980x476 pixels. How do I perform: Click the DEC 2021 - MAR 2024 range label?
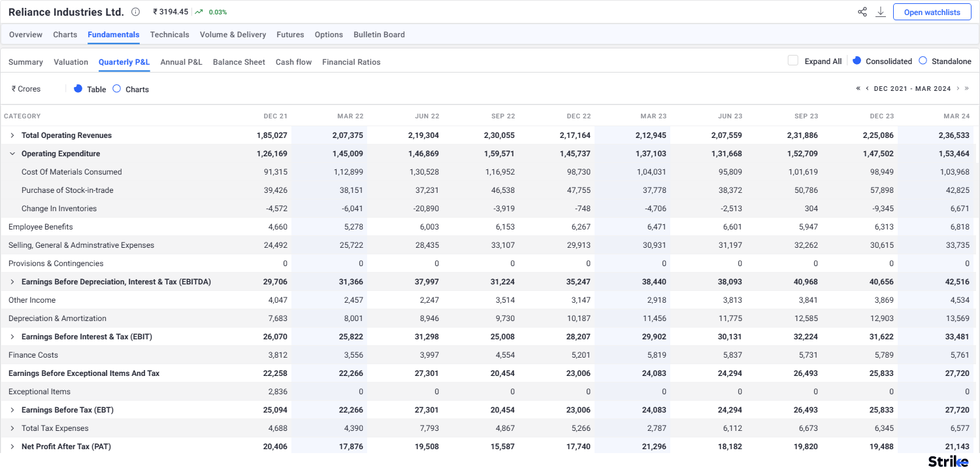(x=912, y=88)
